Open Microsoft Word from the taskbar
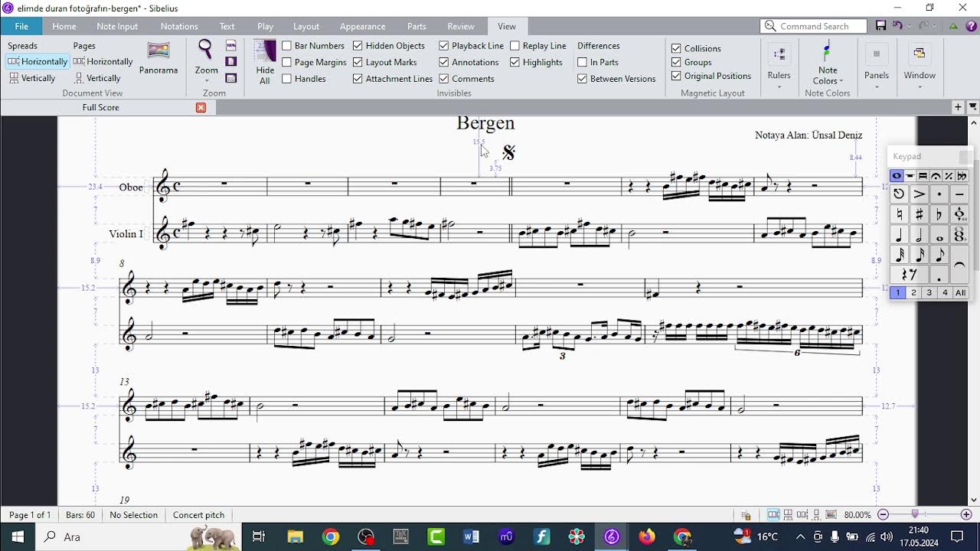This screenshot has height=551, width=980. (x=471, y=536)
